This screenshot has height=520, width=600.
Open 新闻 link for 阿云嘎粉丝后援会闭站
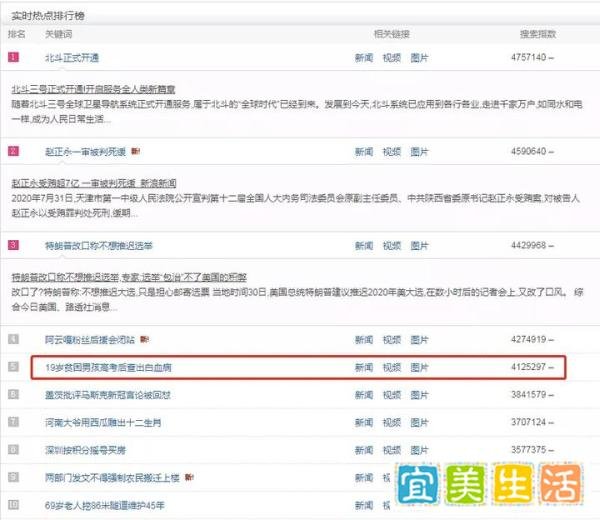coord(364,340)
